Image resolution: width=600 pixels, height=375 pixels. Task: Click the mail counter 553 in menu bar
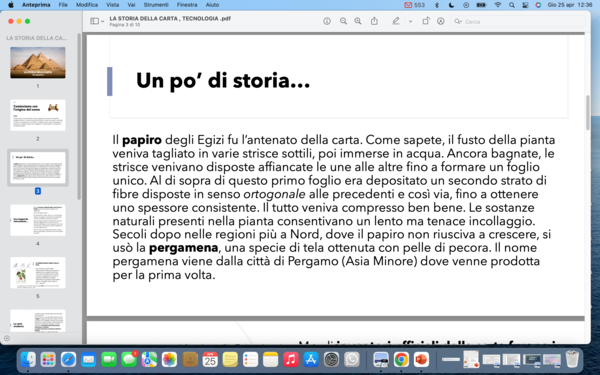tap(415, 5)
